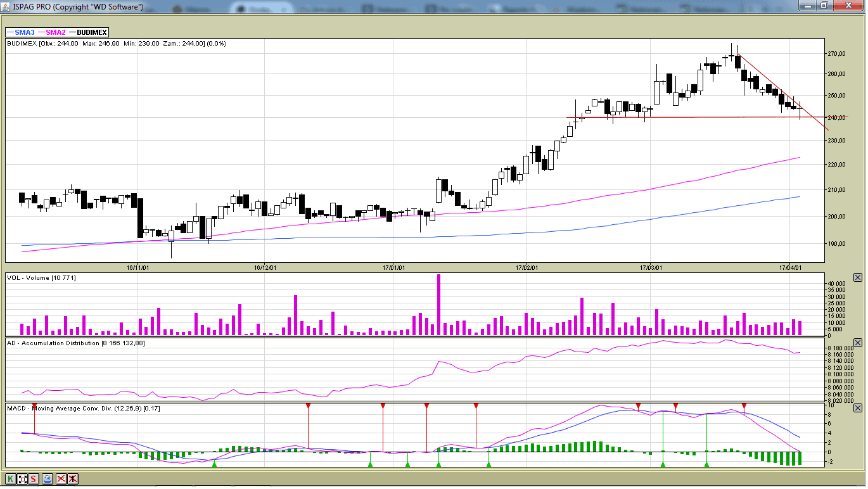Click the green K button in bottom toolbar
The width and height of the screenshot is (868, 489).
tap(11, 479)
